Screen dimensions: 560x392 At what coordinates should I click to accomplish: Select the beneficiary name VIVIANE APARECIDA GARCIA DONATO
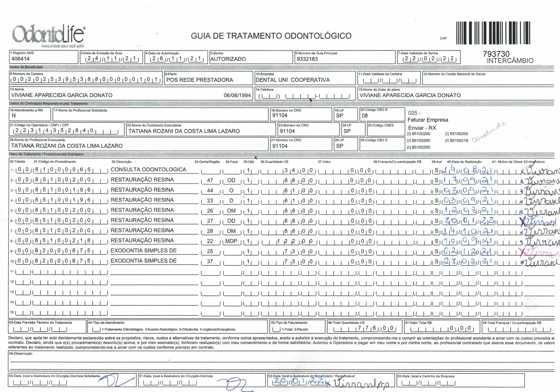[62, 95]
